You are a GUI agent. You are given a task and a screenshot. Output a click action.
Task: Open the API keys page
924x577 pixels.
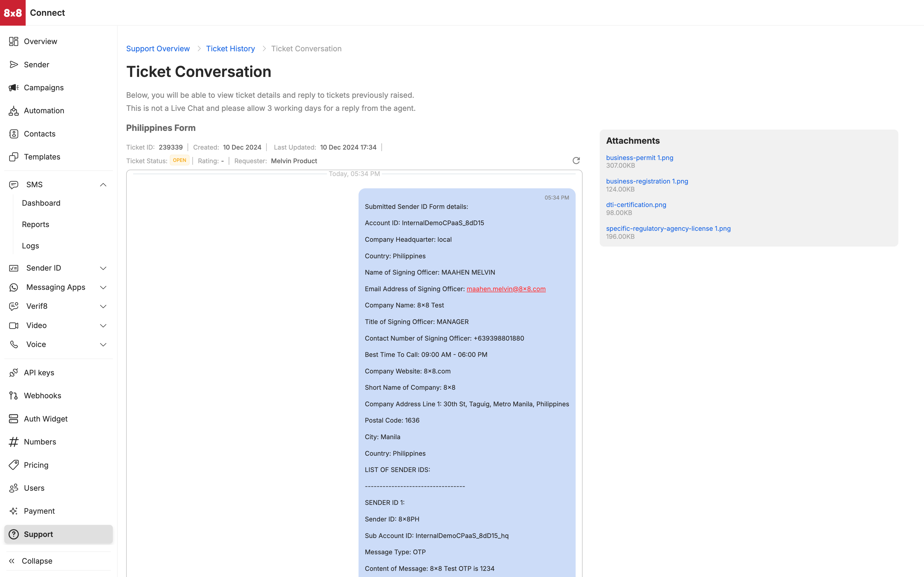click(x=38, y=372)
